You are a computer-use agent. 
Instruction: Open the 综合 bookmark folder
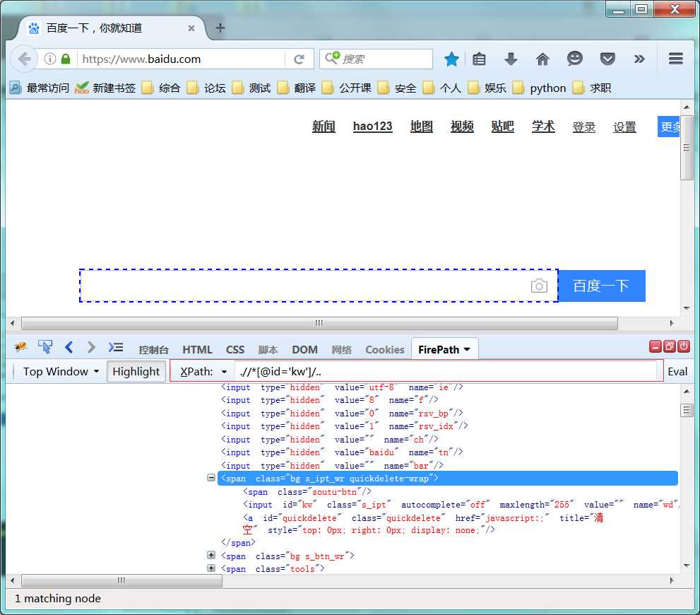(x=161, y=88)
